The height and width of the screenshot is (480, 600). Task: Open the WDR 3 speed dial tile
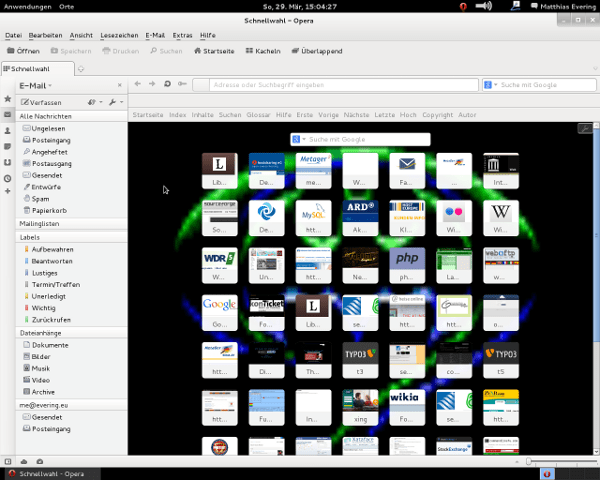point(220,265)
